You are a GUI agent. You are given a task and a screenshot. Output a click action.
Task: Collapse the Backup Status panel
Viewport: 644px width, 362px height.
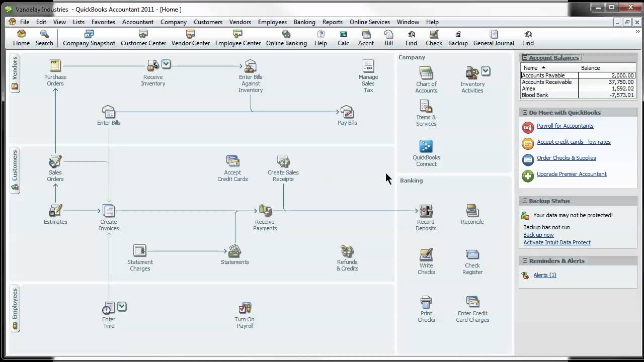525,201
